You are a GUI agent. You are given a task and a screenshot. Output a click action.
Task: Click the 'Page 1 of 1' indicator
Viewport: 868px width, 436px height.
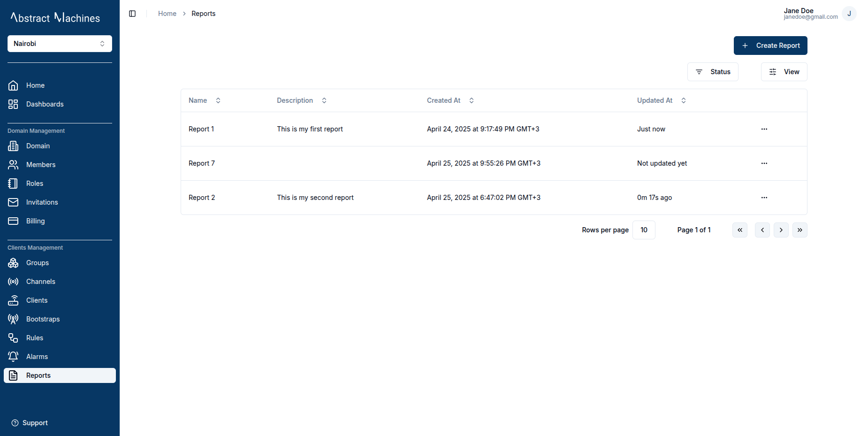(694, 230)
